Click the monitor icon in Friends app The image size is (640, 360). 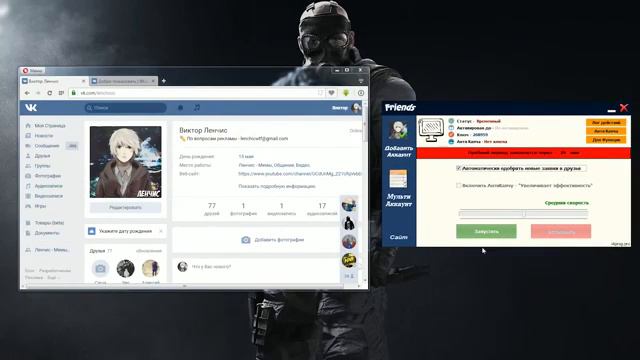click(x=431, y=130)
